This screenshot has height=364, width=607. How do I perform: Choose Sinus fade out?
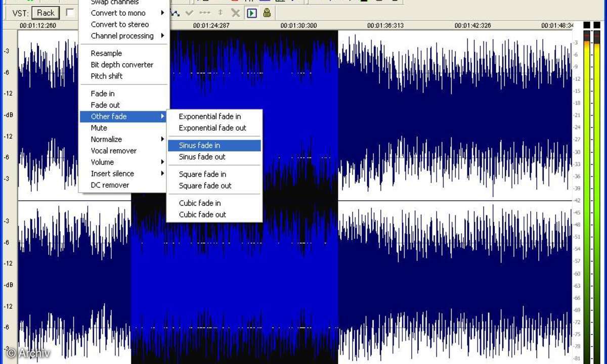click(x=214, y=157)
